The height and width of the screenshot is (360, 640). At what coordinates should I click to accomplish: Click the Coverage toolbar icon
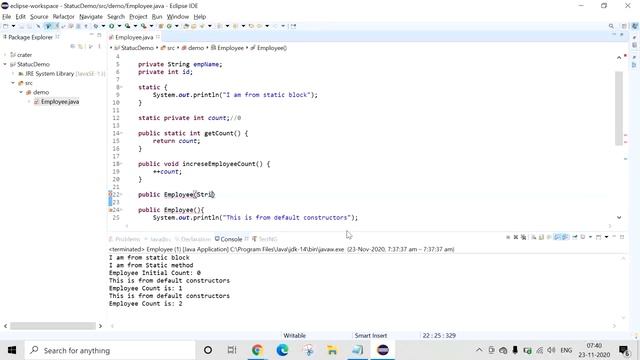(127, 26)
